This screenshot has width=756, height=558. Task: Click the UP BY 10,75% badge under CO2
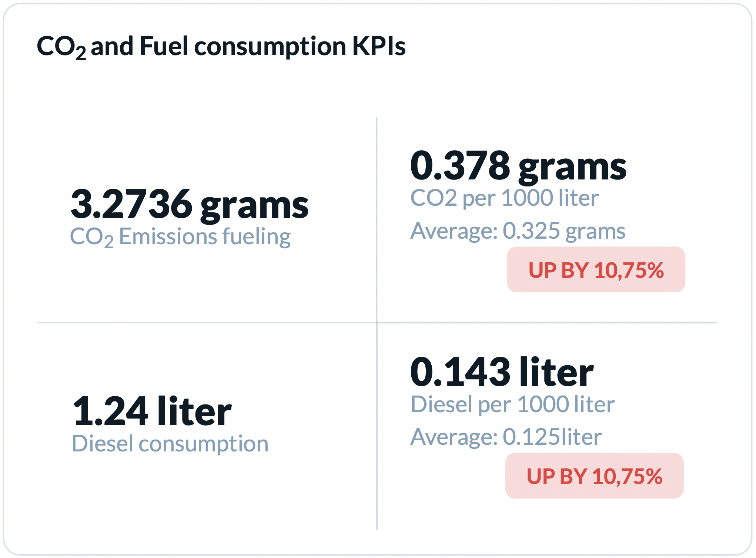[x=596, y=270]
